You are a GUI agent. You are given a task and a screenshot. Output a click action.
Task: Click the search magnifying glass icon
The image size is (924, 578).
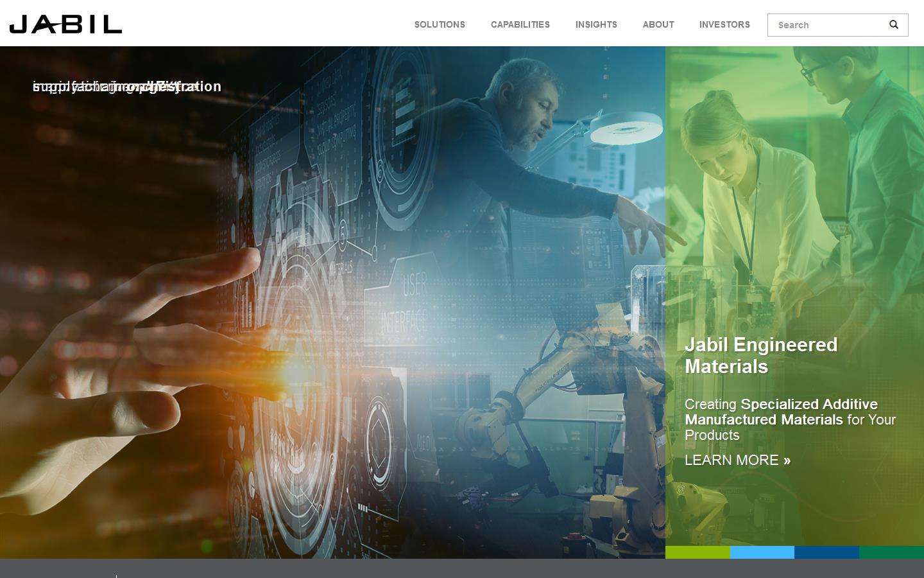(893, 25)
